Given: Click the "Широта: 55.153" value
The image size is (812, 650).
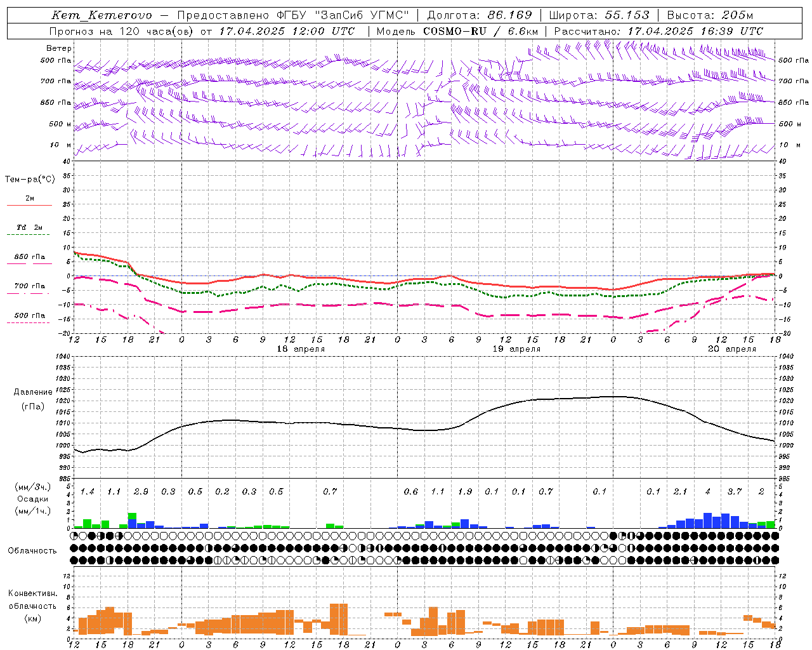Looking at the screenshot, I should [x=599, y=15].
